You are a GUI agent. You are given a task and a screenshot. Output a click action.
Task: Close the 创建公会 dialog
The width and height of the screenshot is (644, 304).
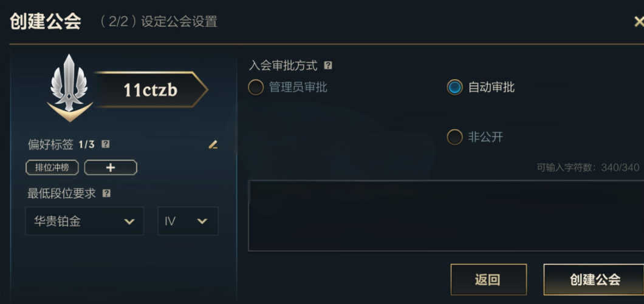[x=639, y=21]
